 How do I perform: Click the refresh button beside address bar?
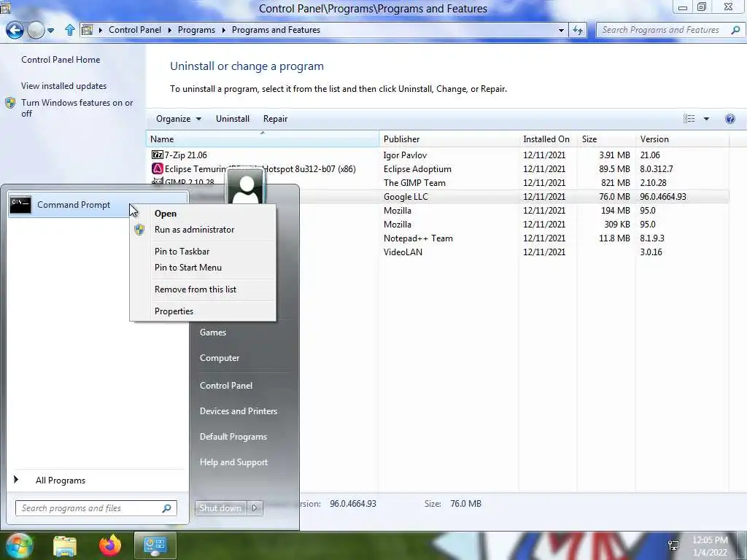click(578, 30)
